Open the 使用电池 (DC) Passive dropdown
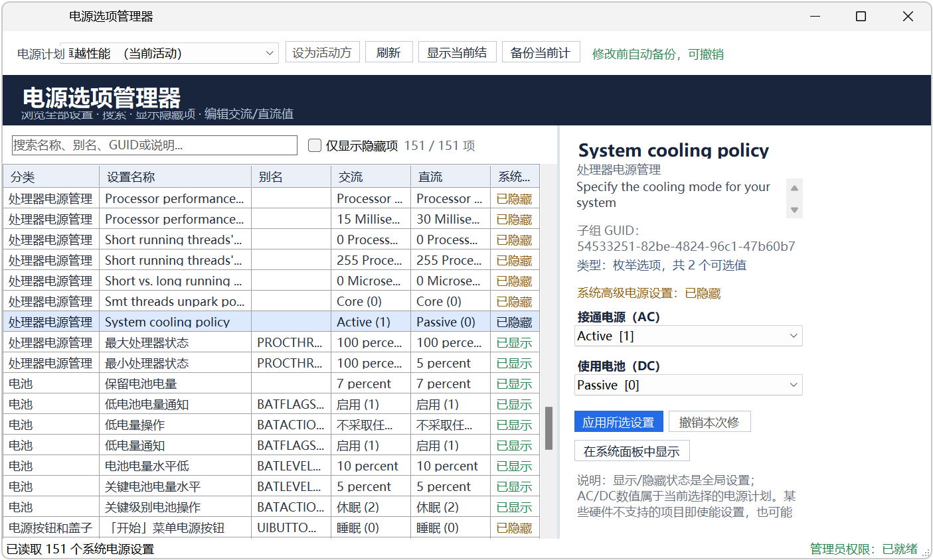Image resolution: width=933 pixels, height=560 pixels. 688,385
